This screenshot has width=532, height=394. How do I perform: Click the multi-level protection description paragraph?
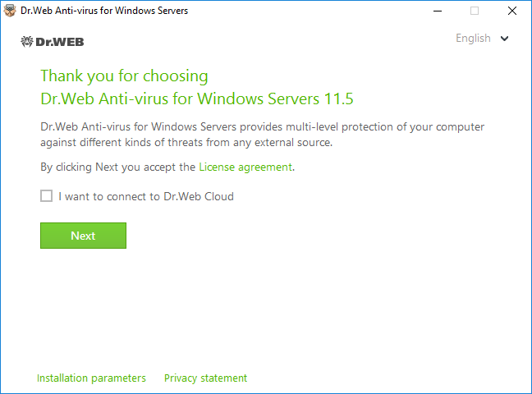pyautogui.click(x=262, y=135)
